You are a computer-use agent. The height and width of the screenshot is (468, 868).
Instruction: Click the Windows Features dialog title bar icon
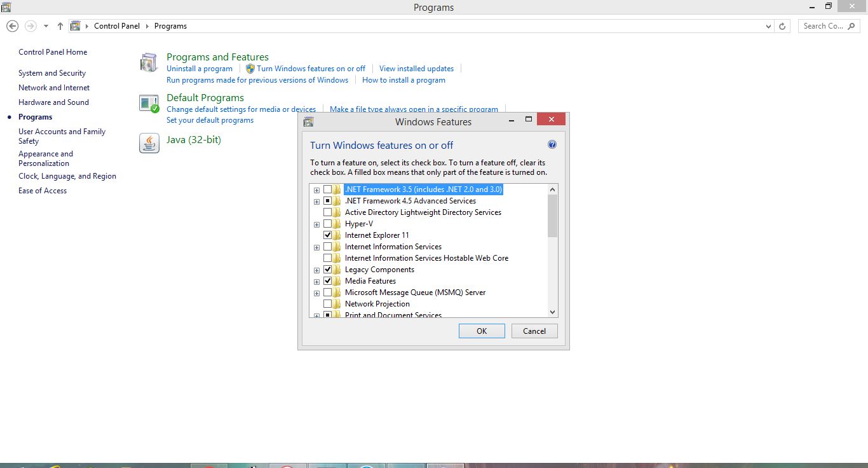click(x=308, y=121)
